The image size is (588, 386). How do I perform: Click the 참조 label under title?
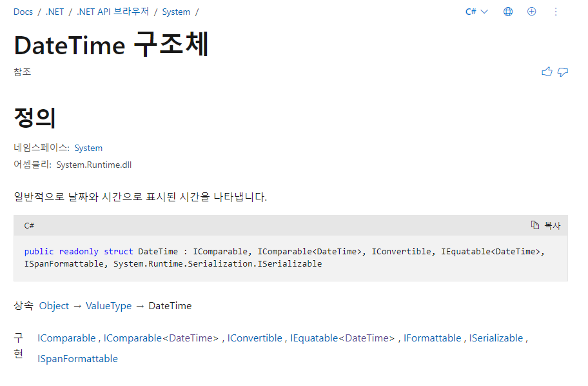coord(22,72)
